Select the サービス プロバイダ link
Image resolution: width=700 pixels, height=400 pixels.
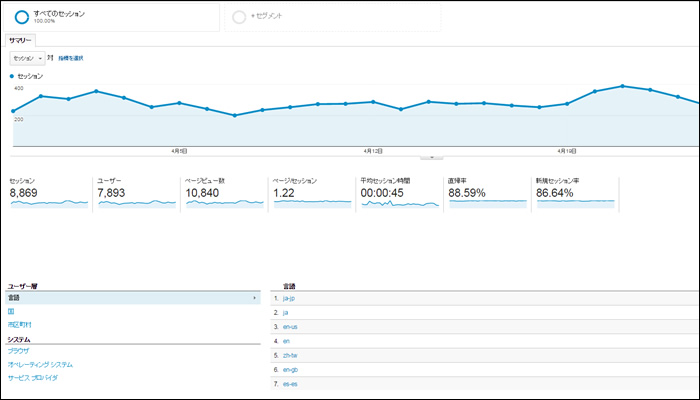[x=33, y=378]
